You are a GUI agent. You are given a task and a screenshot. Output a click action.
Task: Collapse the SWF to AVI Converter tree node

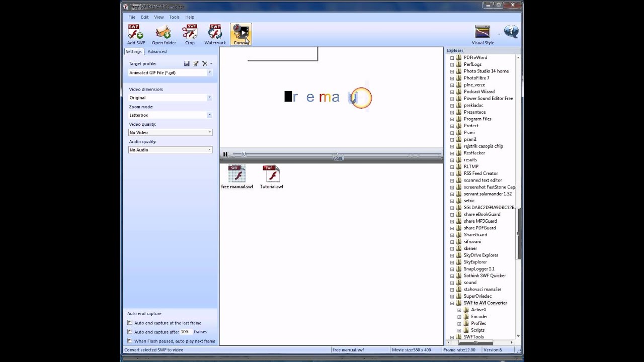pyautogui.click(x=452, y=303)
